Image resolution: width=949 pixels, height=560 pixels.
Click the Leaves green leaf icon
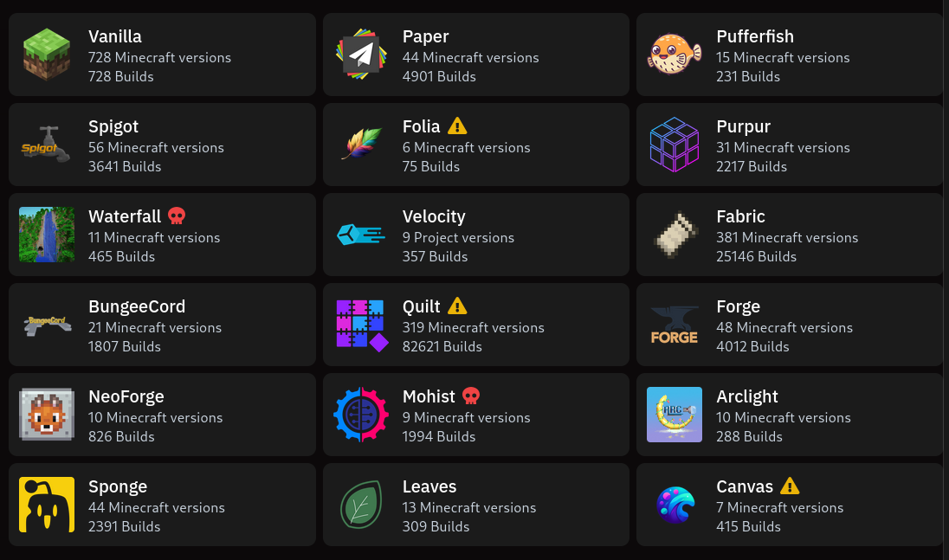point(361,505)
